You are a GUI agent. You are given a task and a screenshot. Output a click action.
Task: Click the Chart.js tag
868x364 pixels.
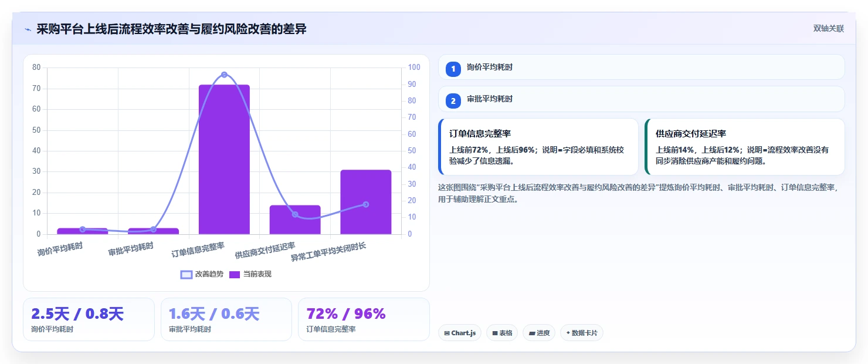click(x=460, y=333)
